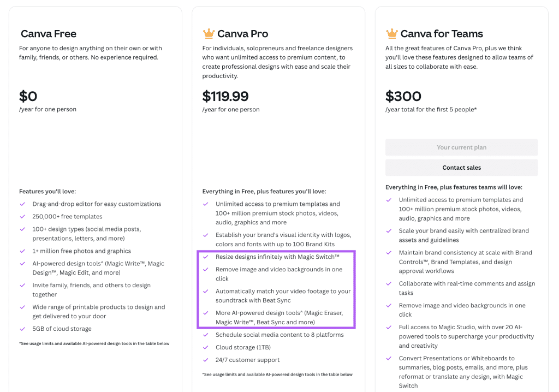The height and width of the screenshot is (392, 559).
Task: Click the $300 Teams price
Action: coord(403,96)
